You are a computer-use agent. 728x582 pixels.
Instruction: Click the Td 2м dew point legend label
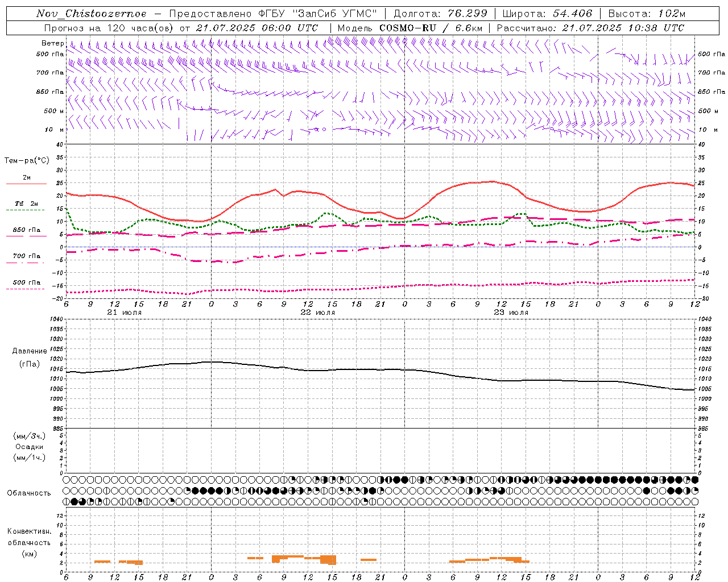click(x=26, y=203)
